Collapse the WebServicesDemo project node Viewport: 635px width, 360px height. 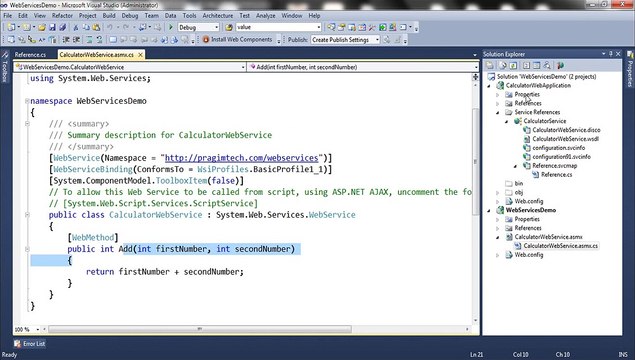(x=489, y=210)
